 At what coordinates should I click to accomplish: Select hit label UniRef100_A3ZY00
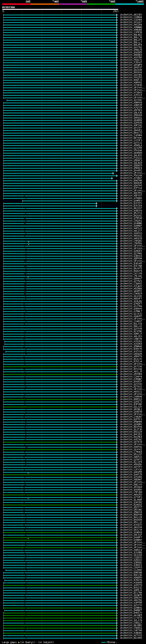131,352
